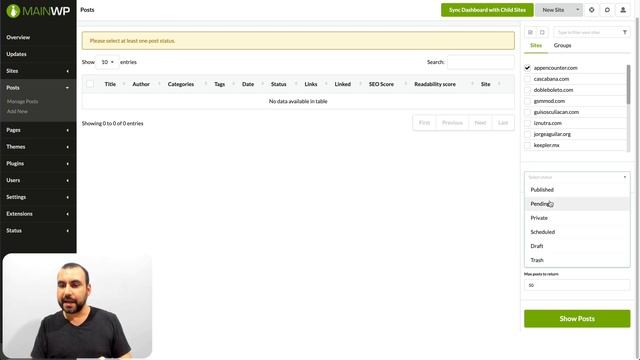Viewport: 640px width, 360px height.
Task: Check the cascabana.com site checkbox
Action: coord(527,79)
